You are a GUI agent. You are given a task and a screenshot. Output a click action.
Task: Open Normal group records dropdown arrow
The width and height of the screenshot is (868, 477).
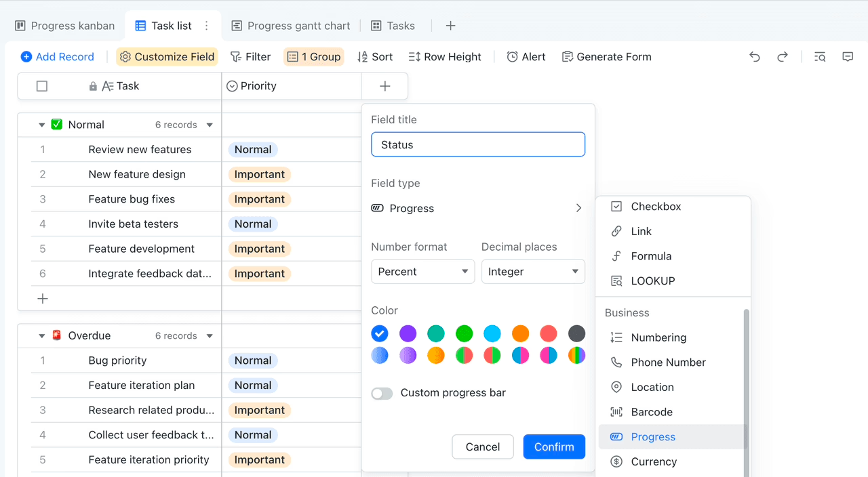click(x=210, y=125)
